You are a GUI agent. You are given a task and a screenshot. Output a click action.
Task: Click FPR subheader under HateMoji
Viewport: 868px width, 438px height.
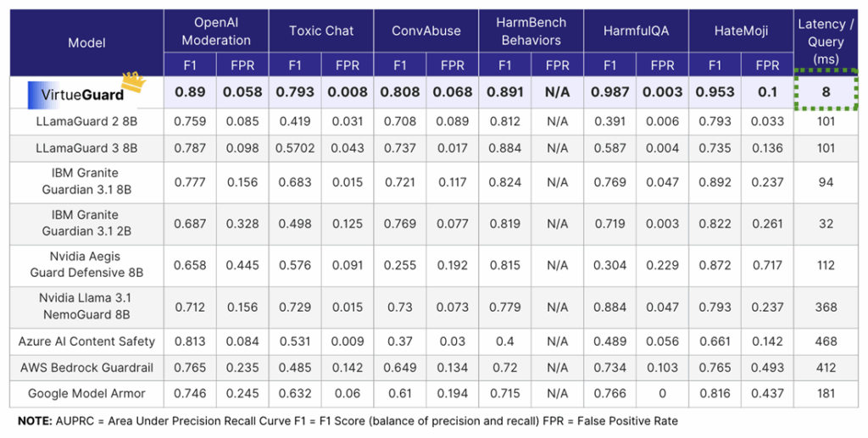click(x=767, y=65)
